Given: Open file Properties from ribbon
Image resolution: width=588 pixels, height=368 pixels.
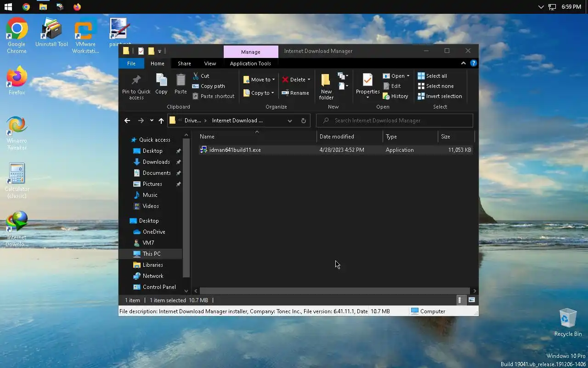Looking at the screenshot, I should click(x=367, y=86).
